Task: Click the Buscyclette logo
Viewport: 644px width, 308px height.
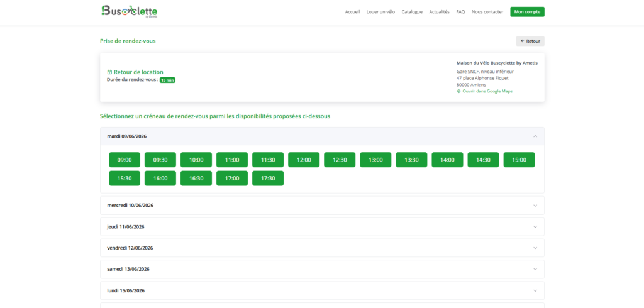Action: click(x=129, y=11)
